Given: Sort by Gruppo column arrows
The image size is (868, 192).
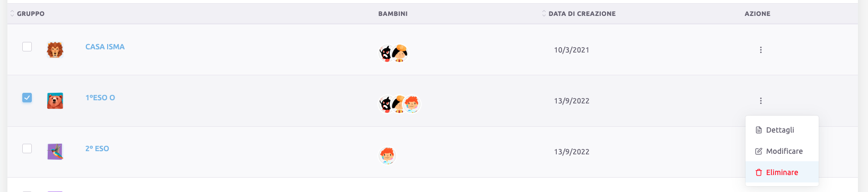Looking at the screenshot, I should click(x=12, y=13).
